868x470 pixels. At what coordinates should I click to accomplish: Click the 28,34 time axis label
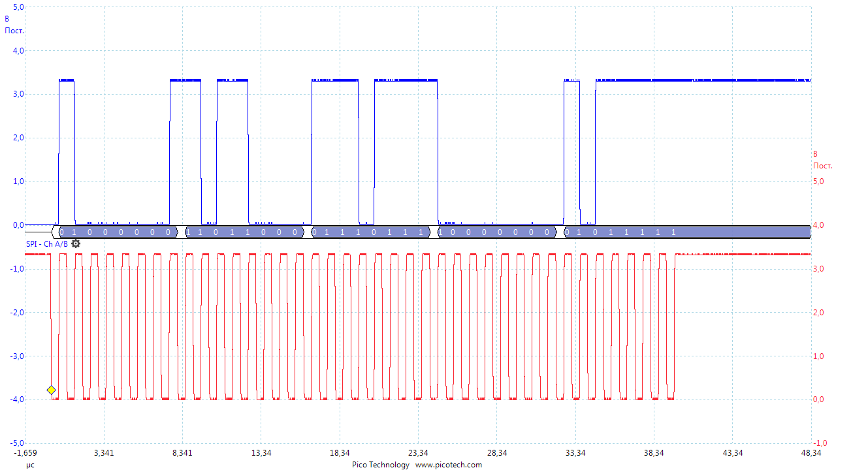[x=497, y=453]
